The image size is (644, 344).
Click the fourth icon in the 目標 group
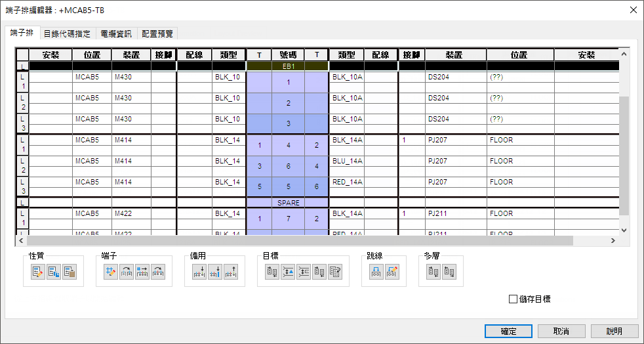coord(319,272)
